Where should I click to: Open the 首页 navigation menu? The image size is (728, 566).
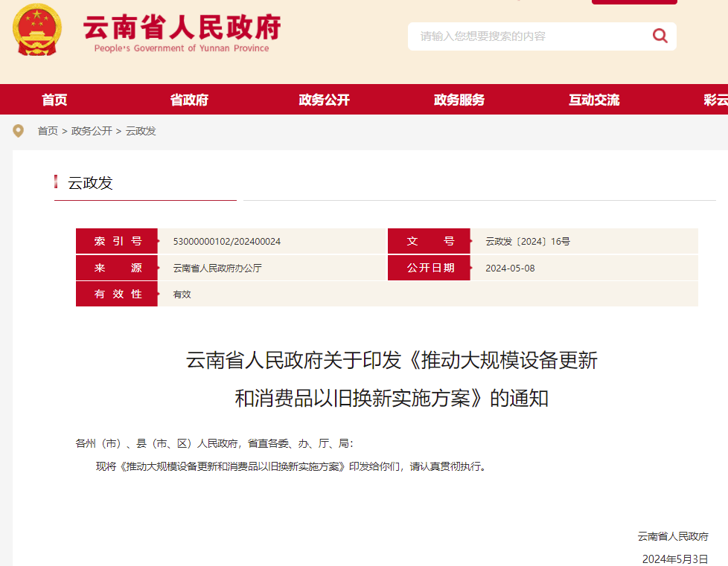click(54, 100)
